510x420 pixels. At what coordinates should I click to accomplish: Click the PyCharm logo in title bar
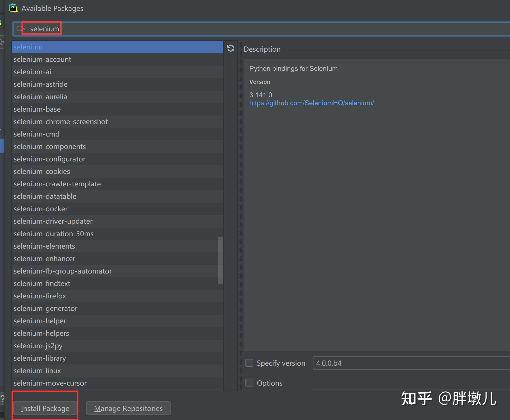13,8
